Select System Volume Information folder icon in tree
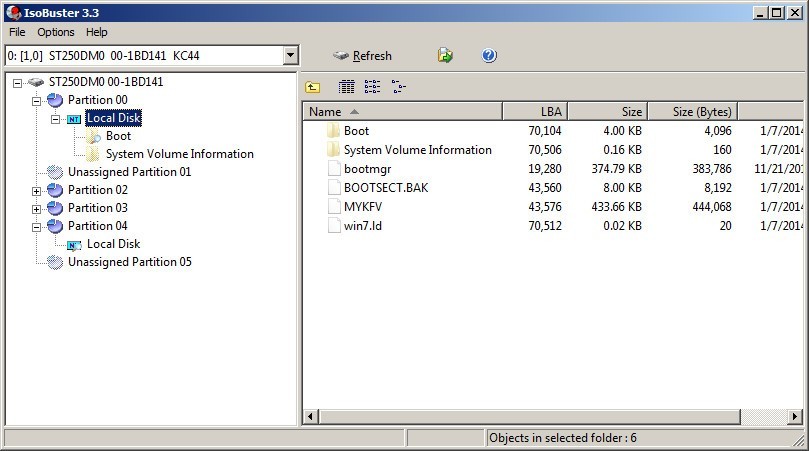This screenshot has width=809, height=451. click(93, 154)
